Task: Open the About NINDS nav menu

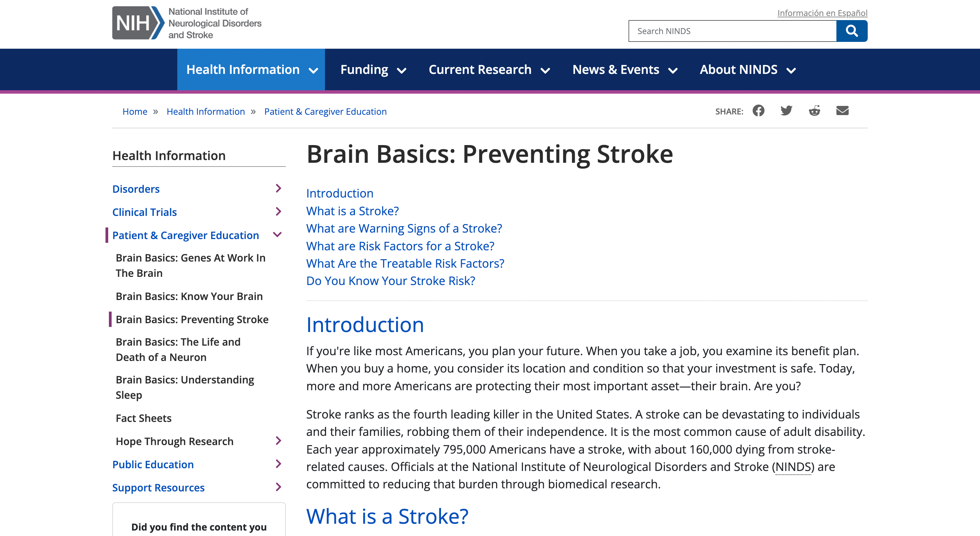Action: [x=747, y=70]
